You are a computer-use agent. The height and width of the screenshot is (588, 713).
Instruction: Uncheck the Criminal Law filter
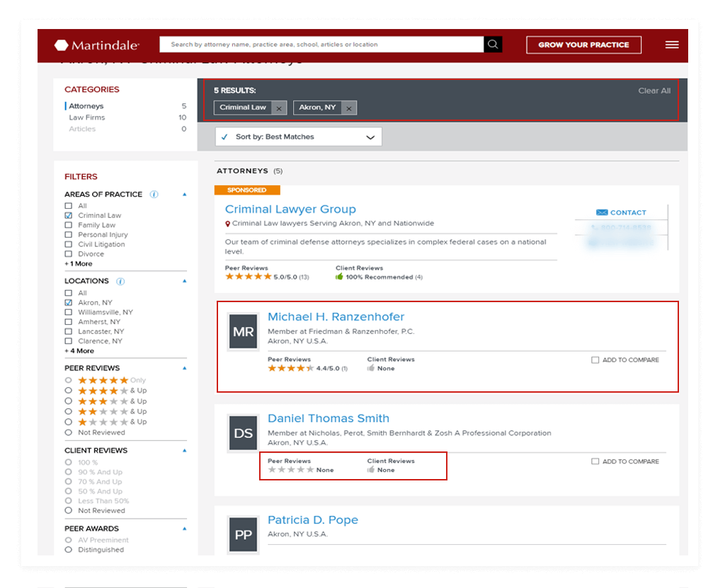(68, 215)
